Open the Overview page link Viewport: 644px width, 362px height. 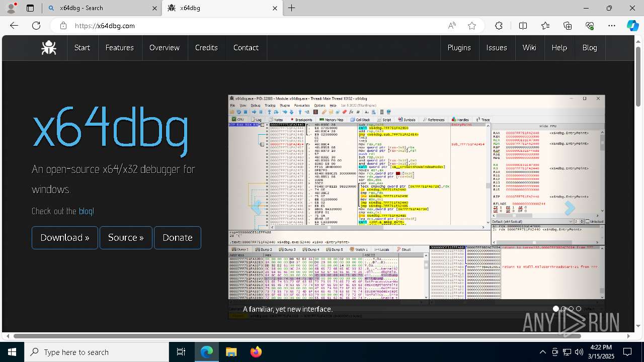point(165,48)
